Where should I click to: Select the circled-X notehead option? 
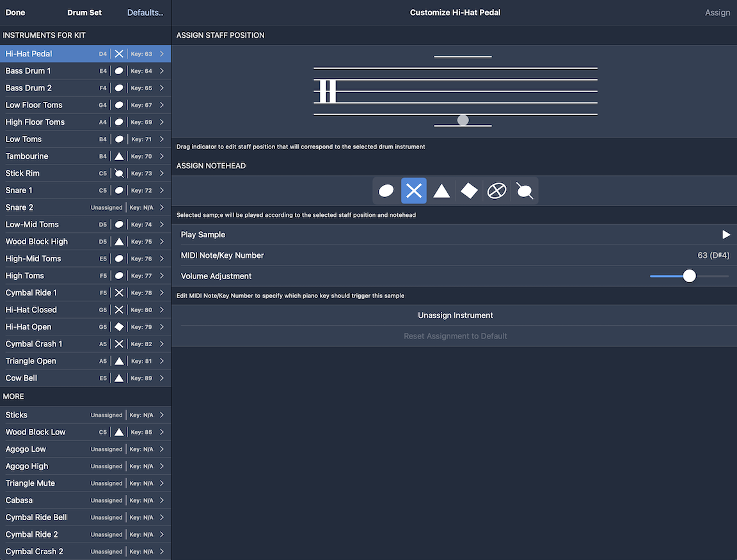click(497, 191)
